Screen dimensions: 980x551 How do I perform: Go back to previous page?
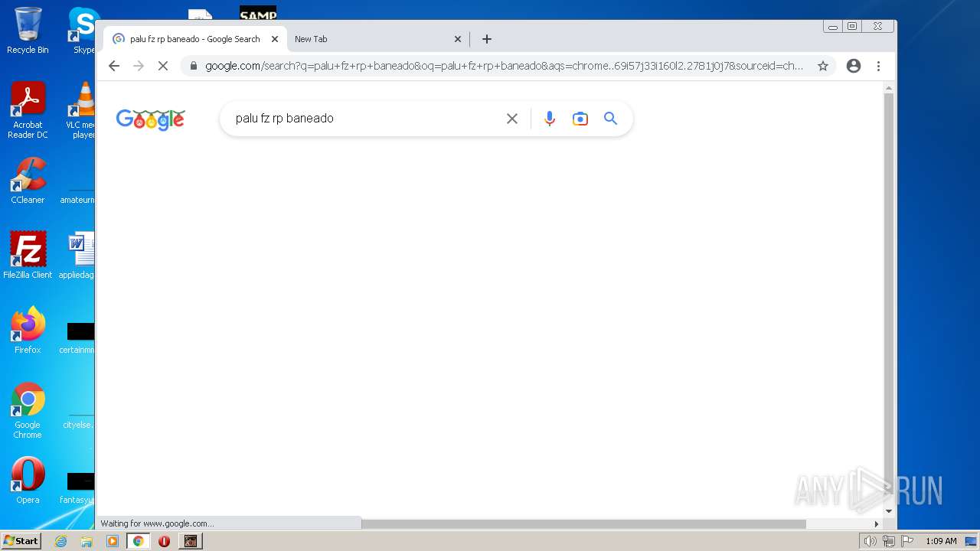coord(114,66)
